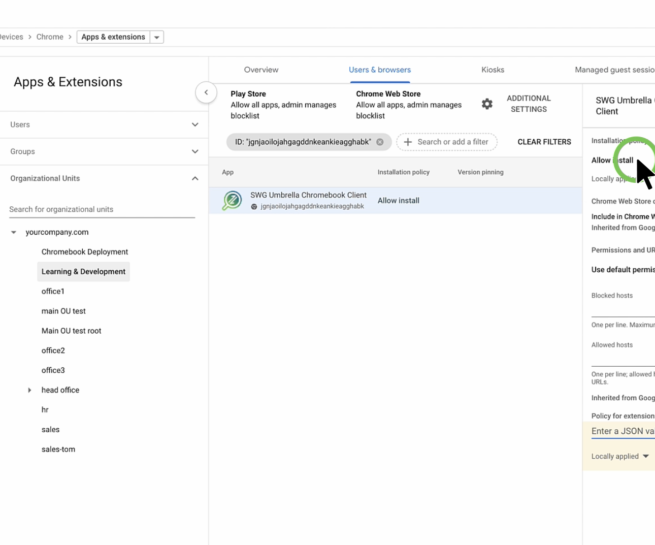Collapse the yourcompany.com tree node

[x=14, y=233]
